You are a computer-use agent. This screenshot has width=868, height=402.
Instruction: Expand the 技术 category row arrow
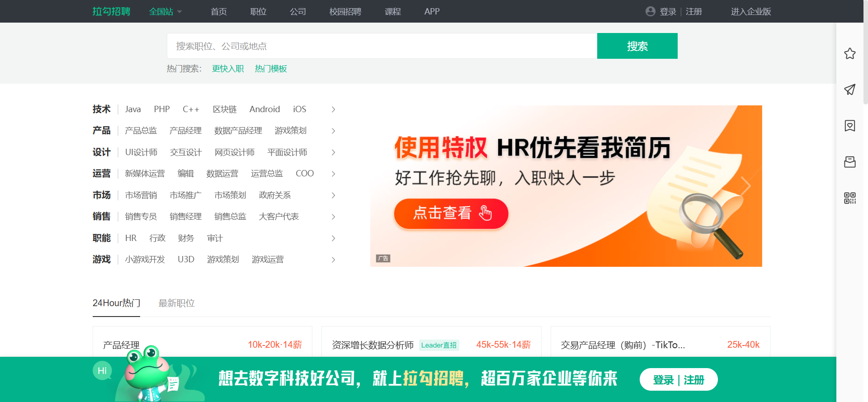pyautogui.click(x=333, y=109)
